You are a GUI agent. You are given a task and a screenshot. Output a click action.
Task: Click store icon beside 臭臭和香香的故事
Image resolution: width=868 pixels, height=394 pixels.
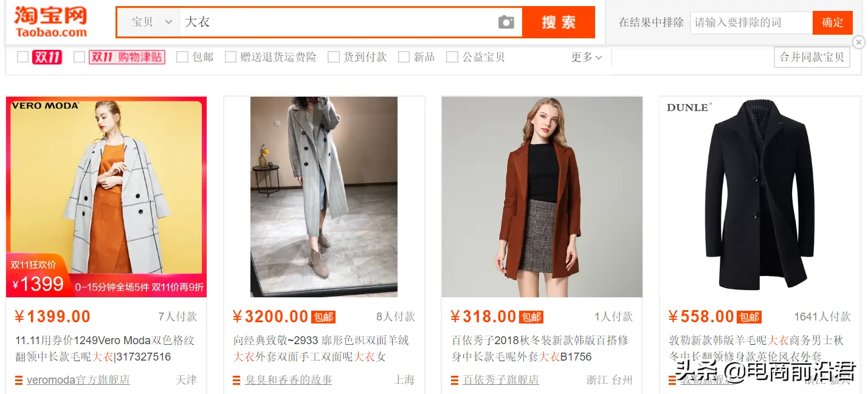click(236, 381)
